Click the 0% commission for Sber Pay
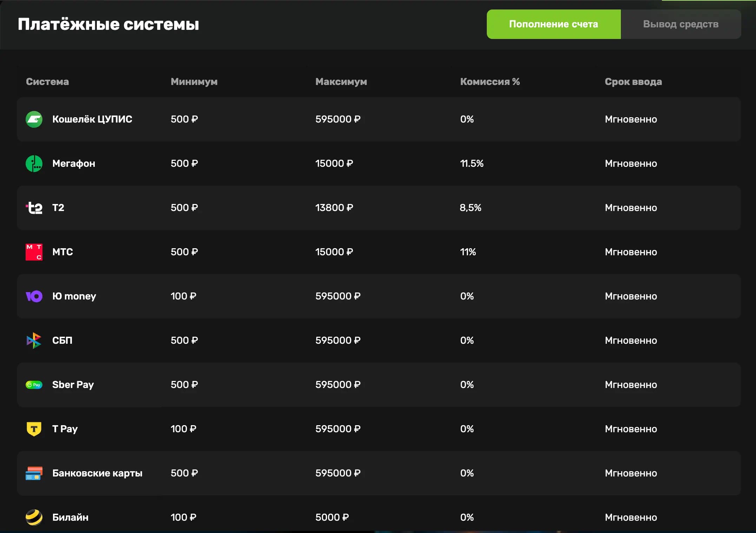 point(467,385)
